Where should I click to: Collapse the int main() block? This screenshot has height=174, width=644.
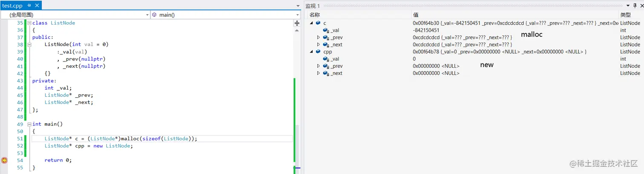29,124
